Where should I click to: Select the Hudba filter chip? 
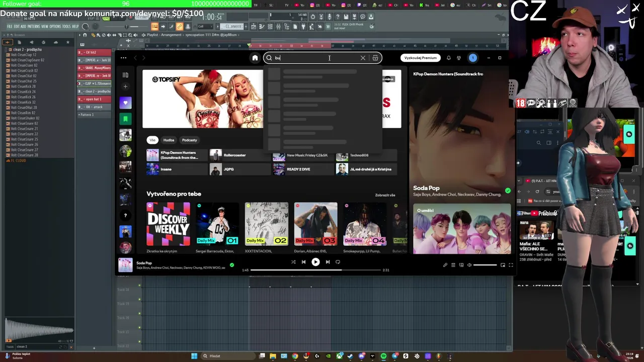coord(169,140)
